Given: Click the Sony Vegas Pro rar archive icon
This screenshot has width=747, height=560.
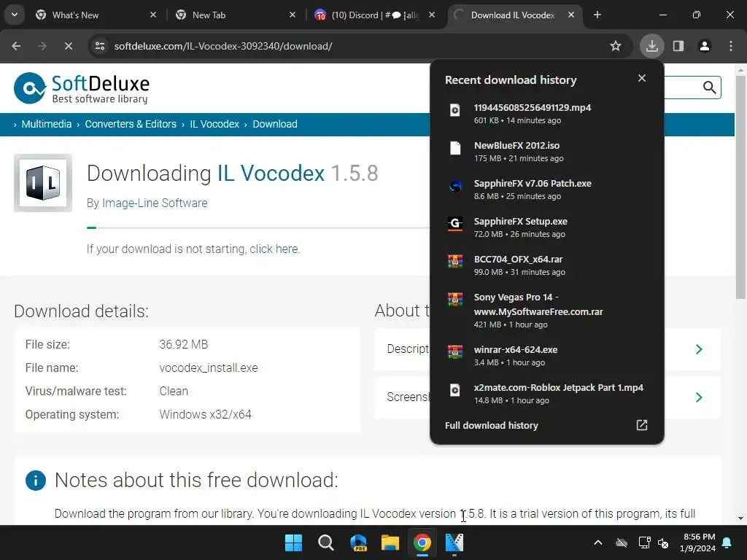Looking at the screenshot, I should click(x=455, y=299).
